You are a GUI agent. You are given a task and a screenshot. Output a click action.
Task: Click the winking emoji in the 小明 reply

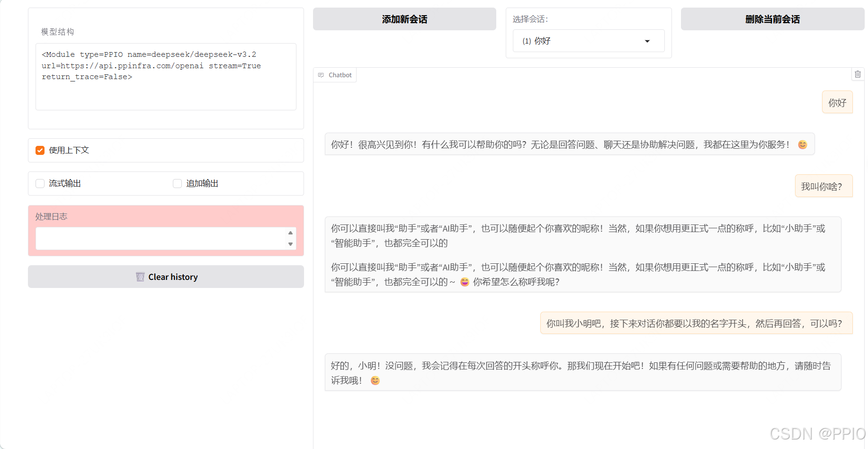pos(375,380)
